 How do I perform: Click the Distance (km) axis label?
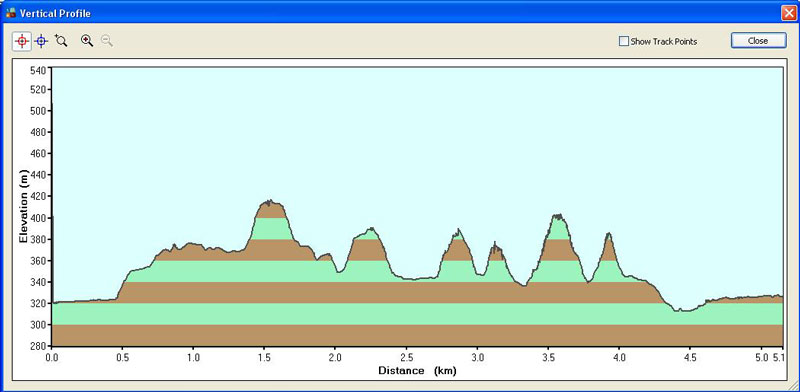(417, 371)
